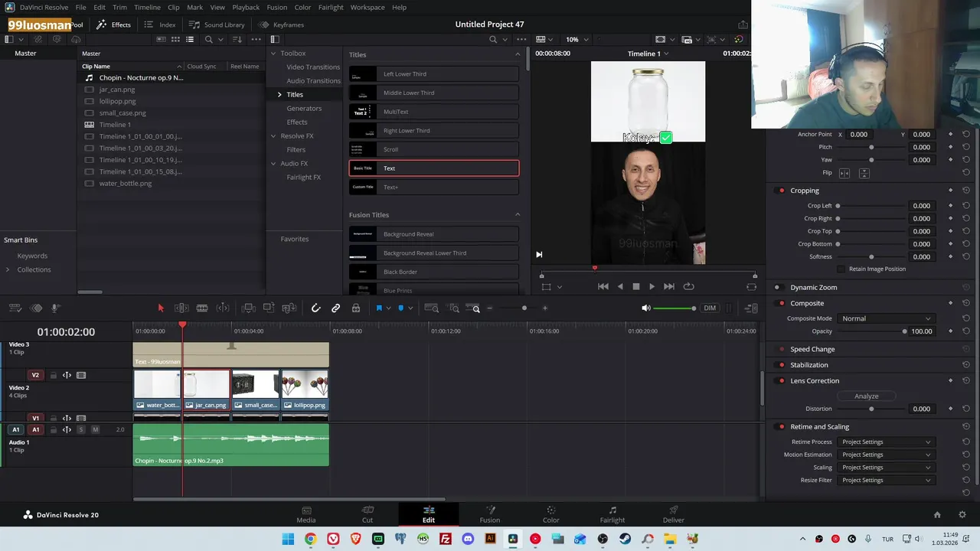
Task: Open the Cut page
Action: (367, 514)
